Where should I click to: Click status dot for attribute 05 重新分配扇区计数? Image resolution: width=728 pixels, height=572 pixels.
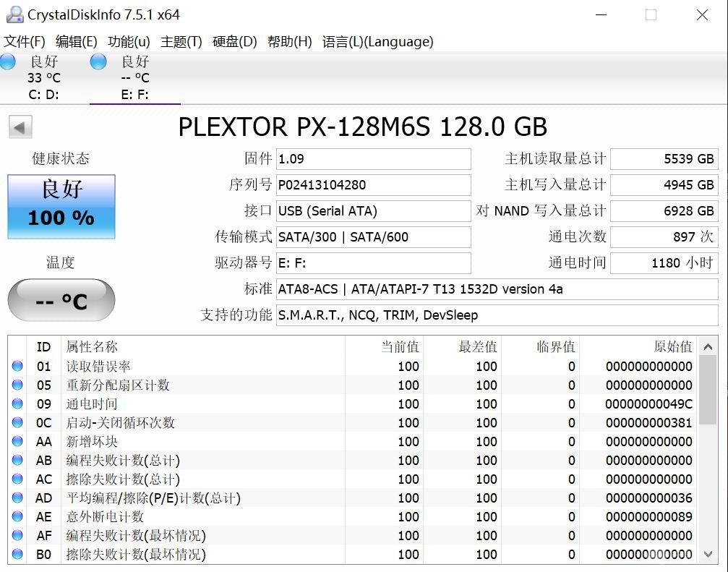pyautogui.click(x=17, y=385)
